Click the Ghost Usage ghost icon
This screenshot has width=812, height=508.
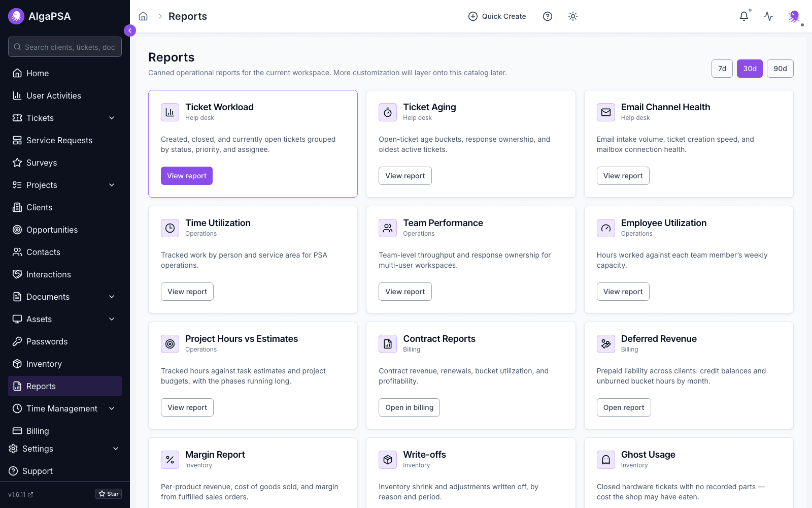pyautogui.click(x=606, y=460)
